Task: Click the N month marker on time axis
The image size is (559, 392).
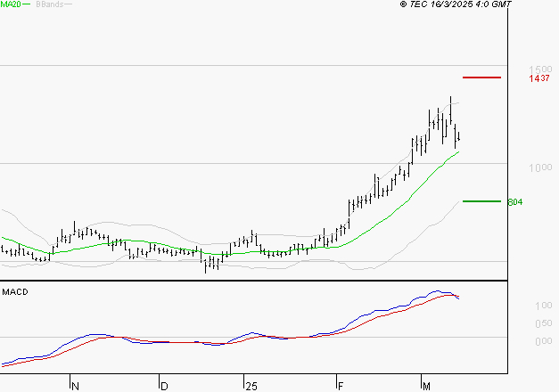Action: [x=75, y=387]
